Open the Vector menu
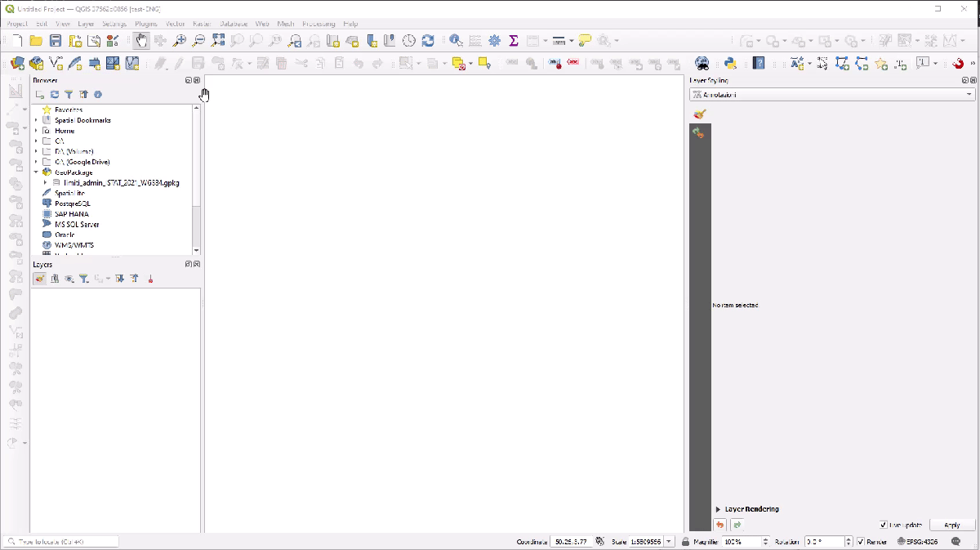The height and width of the screenshot is (550, 980). click(175, 24)
